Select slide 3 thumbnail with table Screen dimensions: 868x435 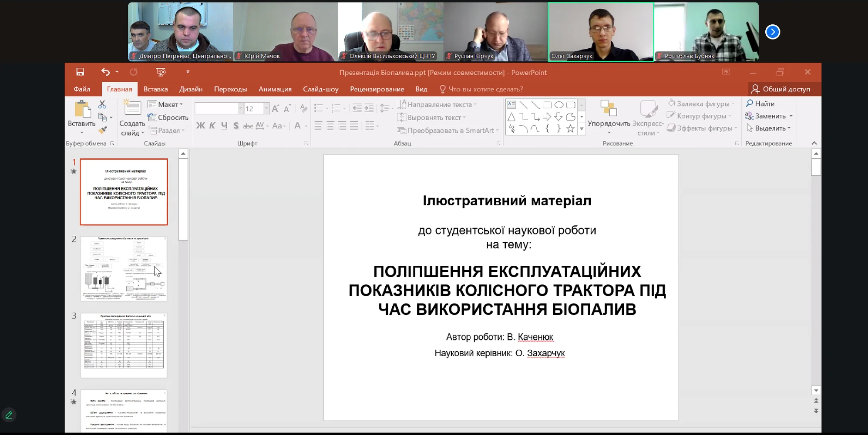coord(124,345)
